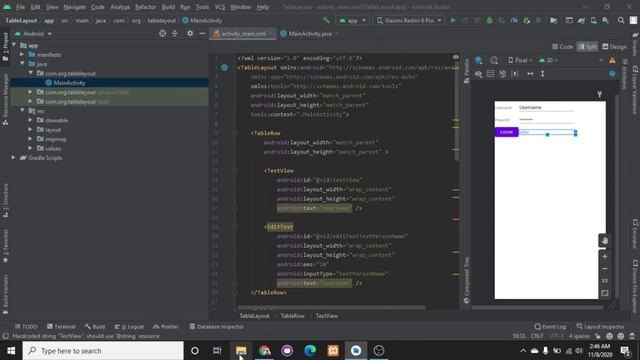Image resolution: width=640 pixels, height=360 pixels.
Task: Open the API 30 version dropdown
Action: [548, 60]
